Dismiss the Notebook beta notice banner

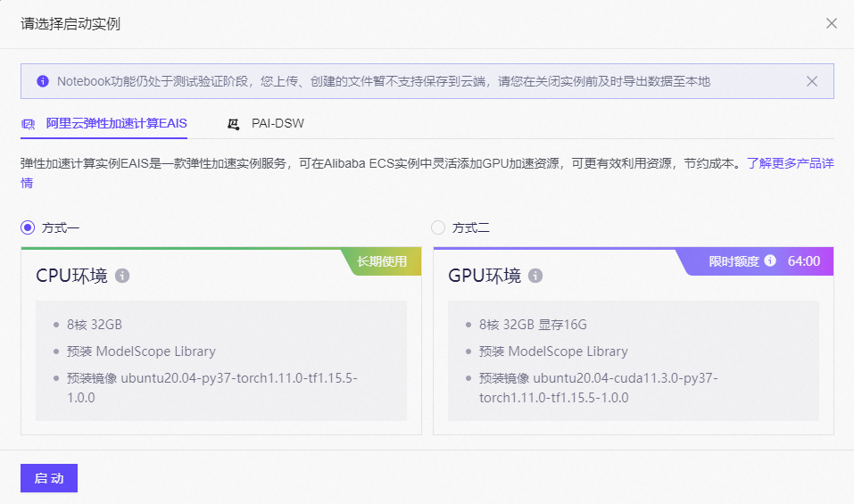[x=811, y=81]
